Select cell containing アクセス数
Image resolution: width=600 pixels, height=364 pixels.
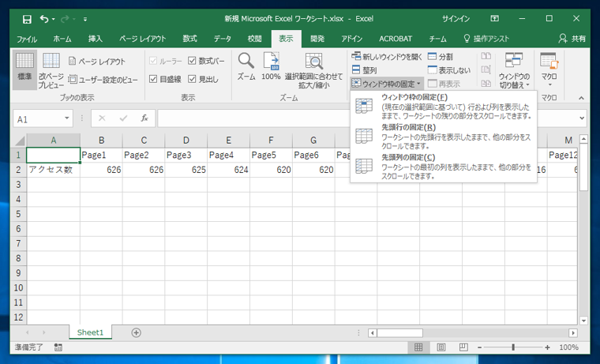[x=53, y=170]
